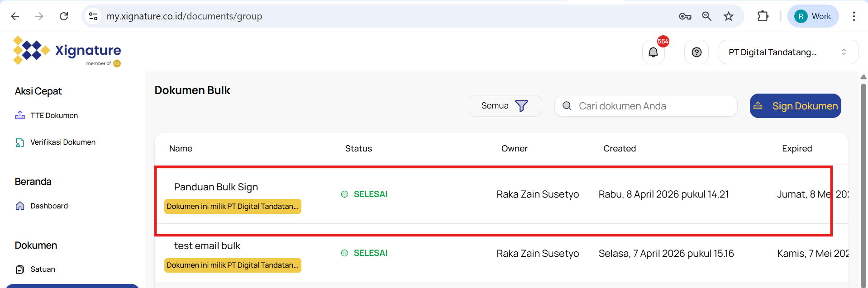Open the site information icon in address bar
The height and width of the screenshot is (288, 868).
[x=93, y=16]
